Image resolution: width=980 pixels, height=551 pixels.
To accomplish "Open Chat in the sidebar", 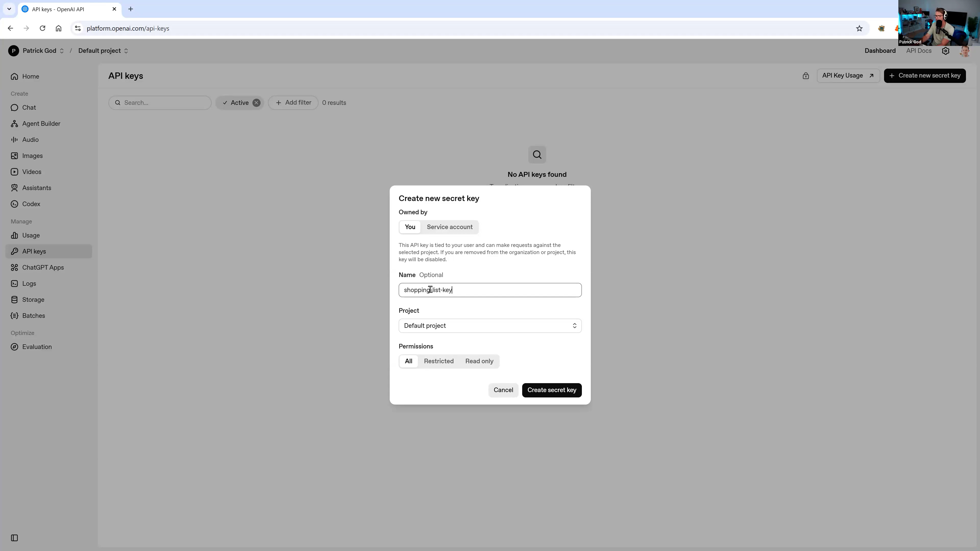I will coord(49,108).
